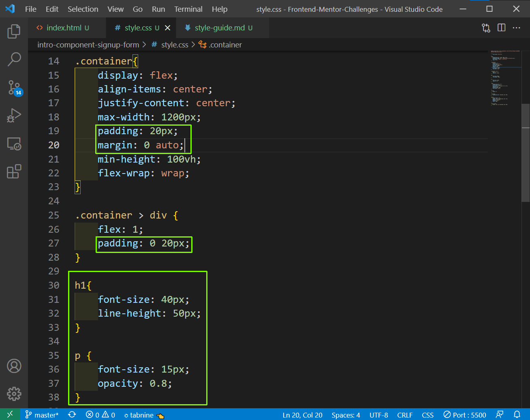Change indentation via Spaces: 4
530x420 pixels.
(x=346, y=415)
